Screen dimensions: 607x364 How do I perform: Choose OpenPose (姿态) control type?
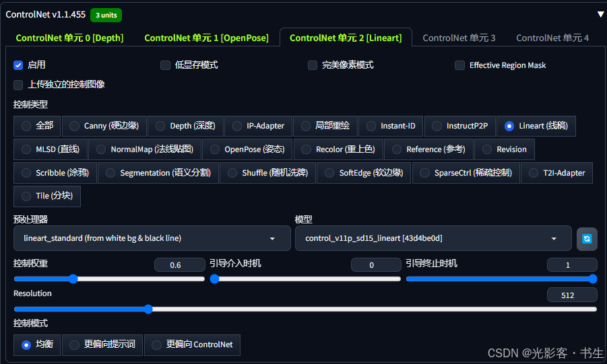[x=247, y=149]
